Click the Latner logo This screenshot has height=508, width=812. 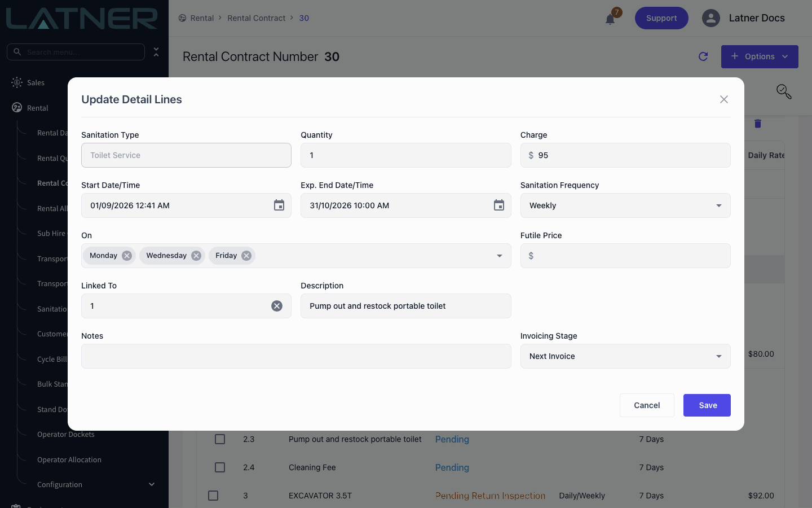[x=82, y=18]
